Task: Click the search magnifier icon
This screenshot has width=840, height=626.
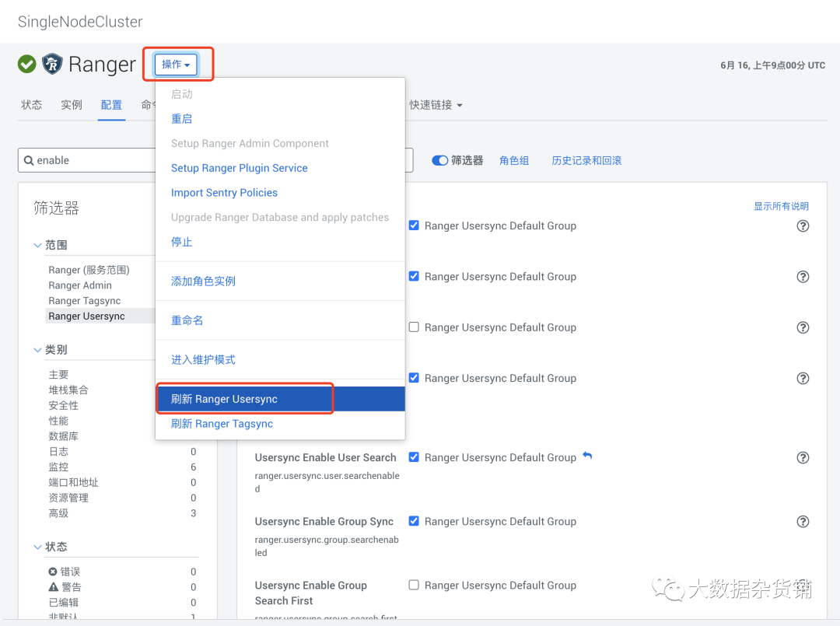Action: pyautogui.click(x=29, y=160)
